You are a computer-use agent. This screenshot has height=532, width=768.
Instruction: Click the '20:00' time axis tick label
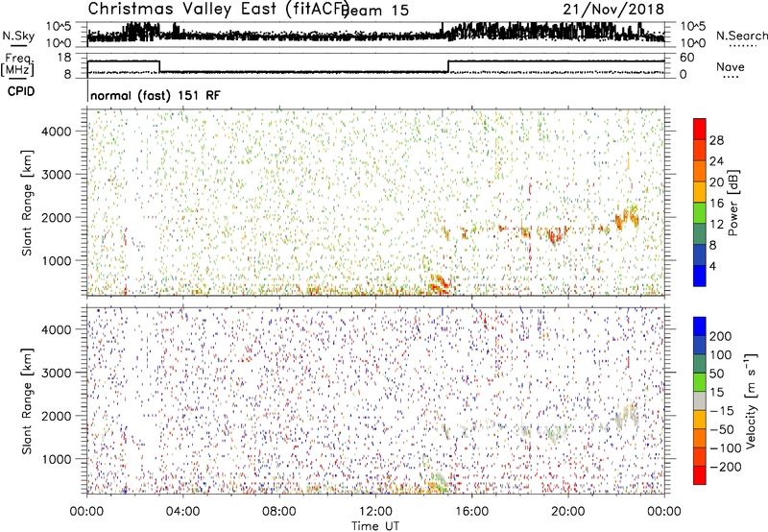568,512
